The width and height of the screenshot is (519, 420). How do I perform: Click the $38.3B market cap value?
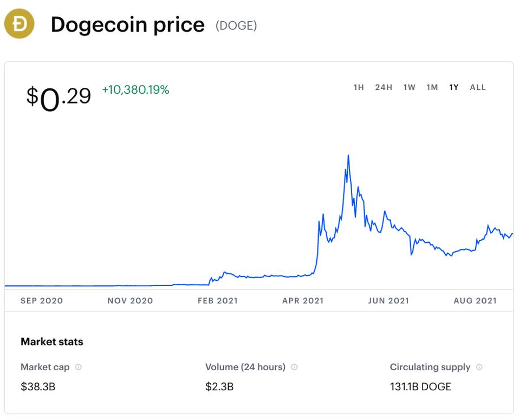(38, 386)
